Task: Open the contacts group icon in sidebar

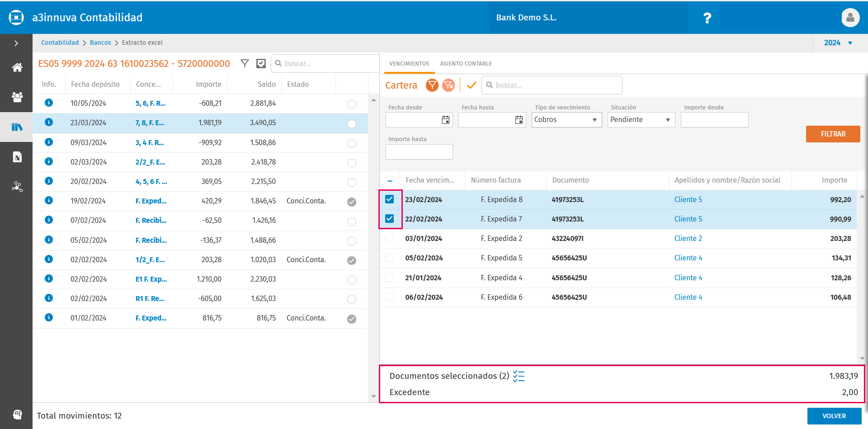Action: pyautogui.click(x=17, y=97)
